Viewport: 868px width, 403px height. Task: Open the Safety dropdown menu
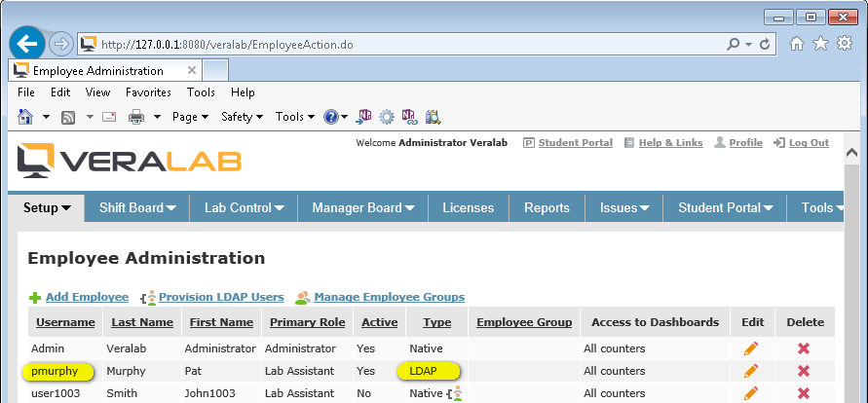242,117
